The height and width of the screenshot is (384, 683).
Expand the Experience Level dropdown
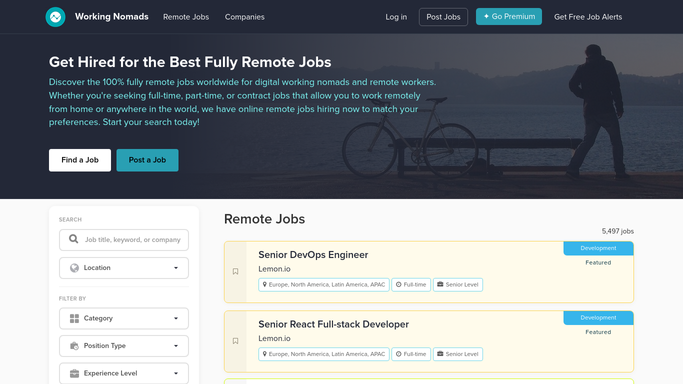(x=124, y=373)
